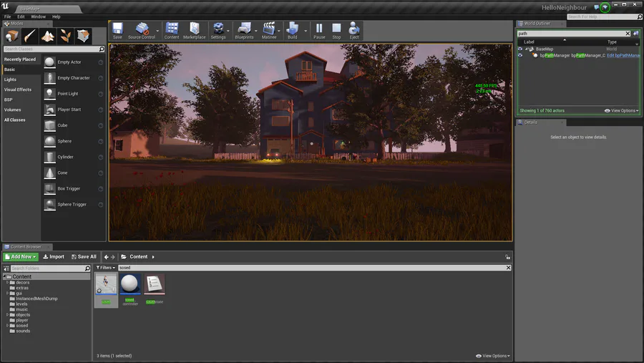Collapse the BaseMap tree node
This screenshot has width=644, height=363.
coord(526,49)
